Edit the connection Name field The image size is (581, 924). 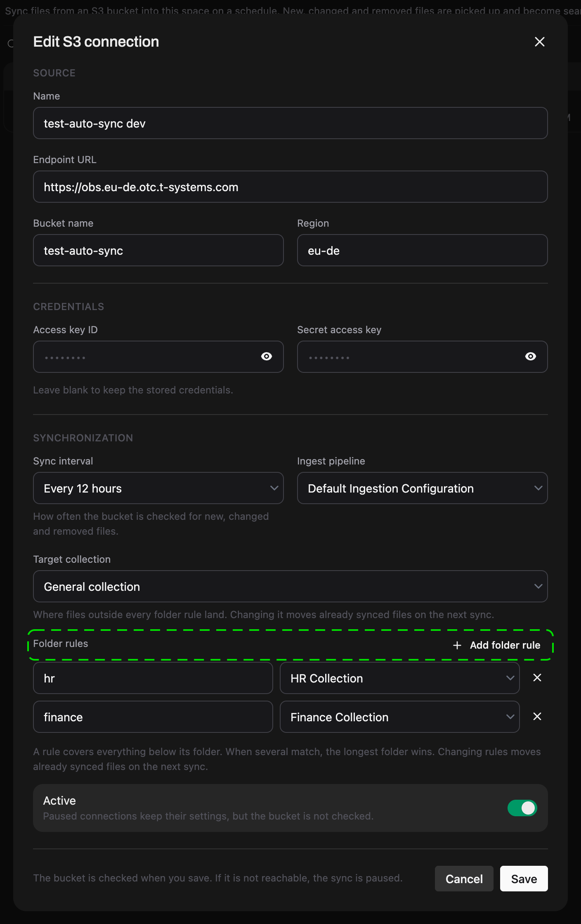tap(290, 123)
